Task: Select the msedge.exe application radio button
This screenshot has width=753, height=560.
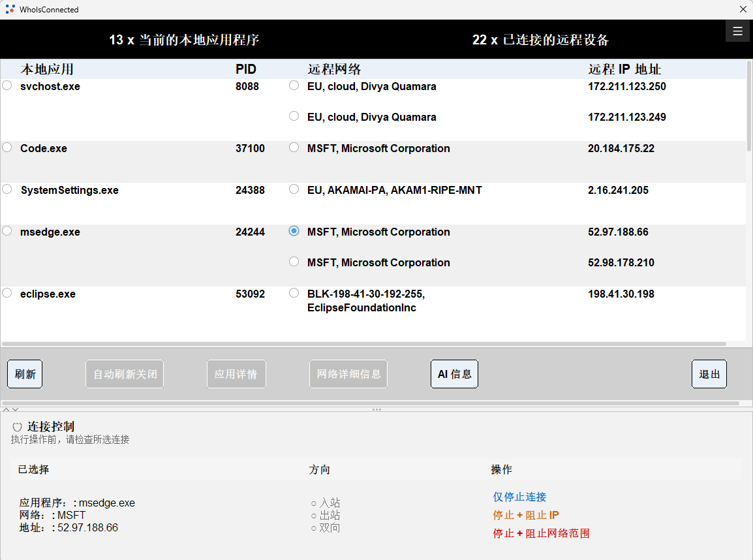Action: [x=7, y=231]
